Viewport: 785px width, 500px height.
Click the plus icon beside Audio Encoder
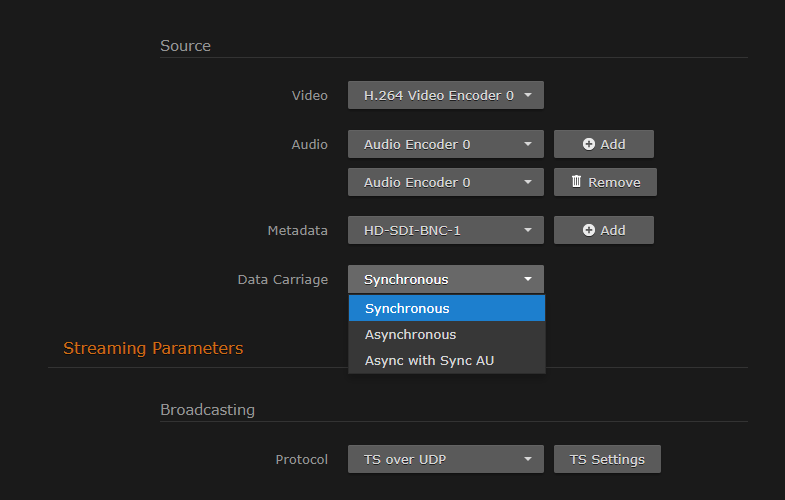tap(589, 144)
